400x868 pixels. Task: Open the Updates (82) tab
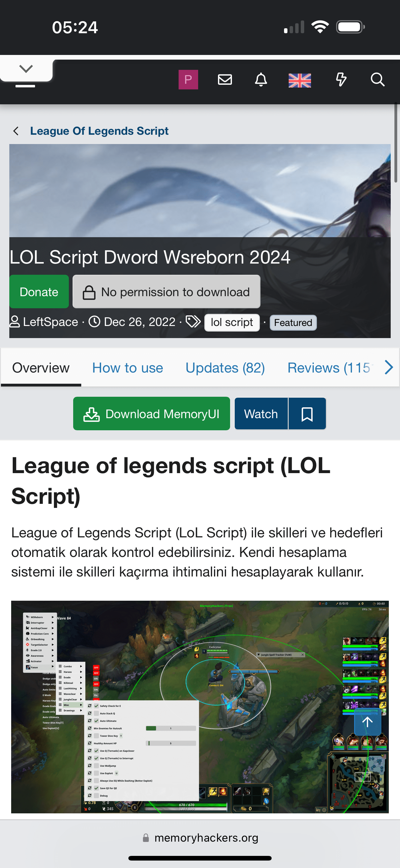point(225,368)
